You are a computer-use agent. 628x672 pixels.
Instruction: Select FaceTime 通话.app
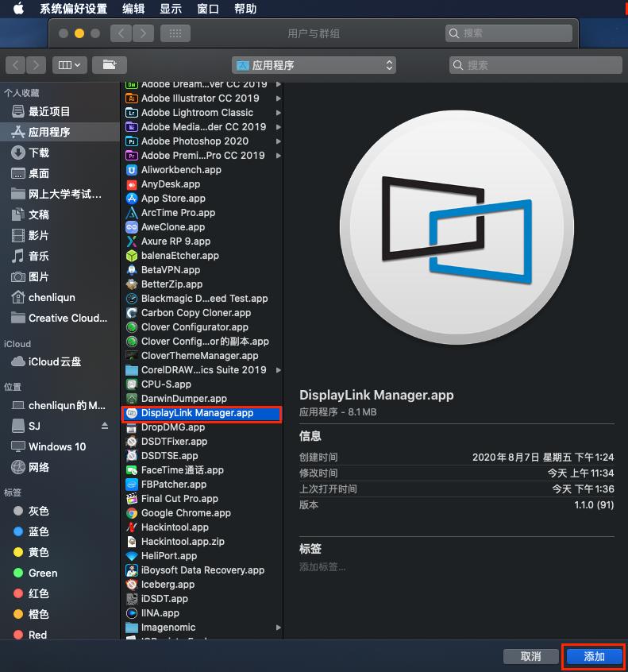click(x=202, y=469)
